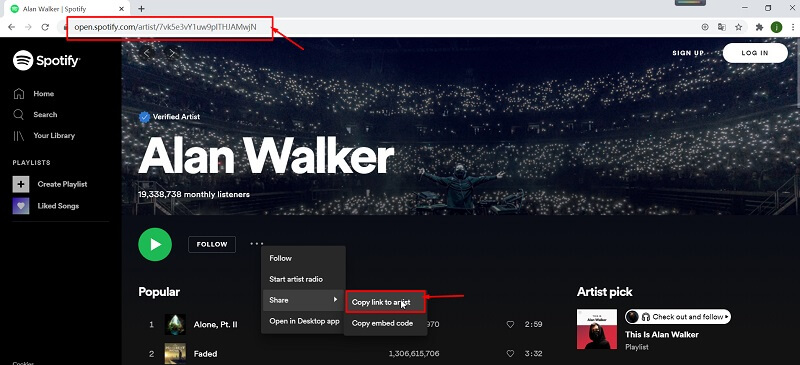Click the Create Playlist plus icon
The height and width of the screenshot is (365, 800).
[x=21, y=184]
